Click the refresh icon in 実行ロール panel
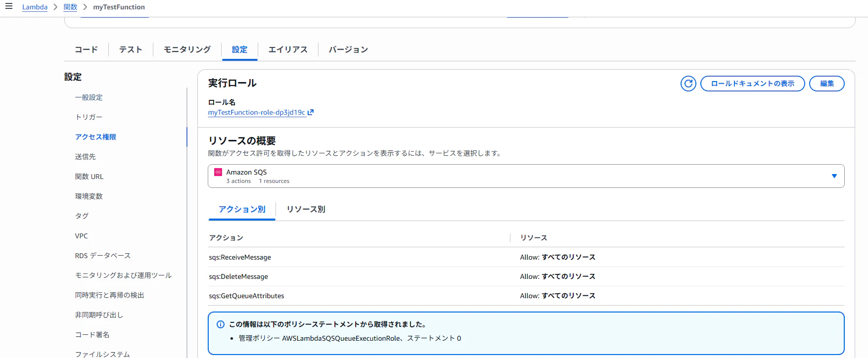868x358 pixels. pos(688,84)
